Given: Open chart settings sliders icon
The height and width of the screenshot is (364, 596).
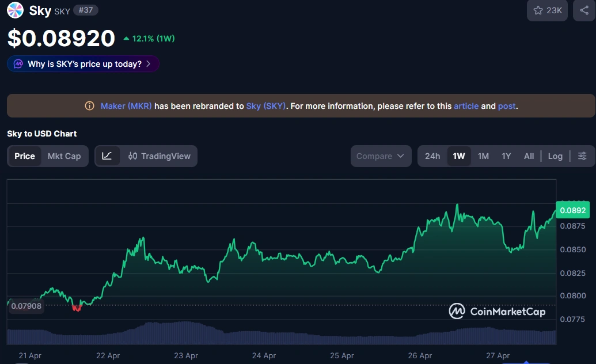Looking at the screenshot, I should (x=582, y=156).
